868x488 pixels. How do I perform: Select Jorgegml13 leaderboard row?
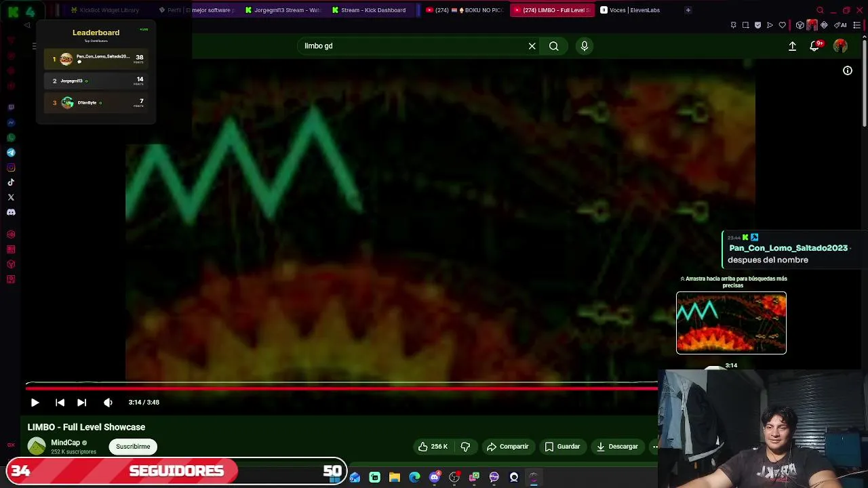[96, 81]
